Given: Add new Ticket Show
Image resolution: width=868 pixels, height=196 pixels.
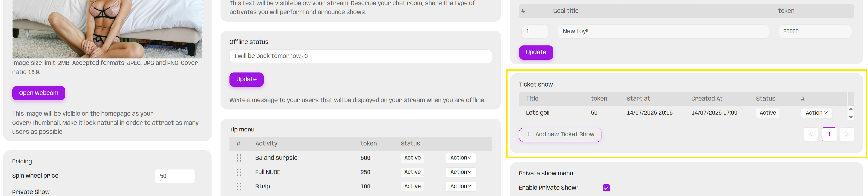Looking at the screenshot, I should pyautogui.click(x=560, y=134).
